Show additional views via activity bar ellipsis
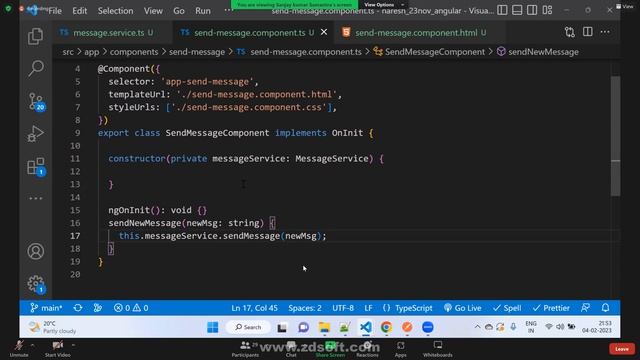Screen dimensions: 640x360 [36, 198]
